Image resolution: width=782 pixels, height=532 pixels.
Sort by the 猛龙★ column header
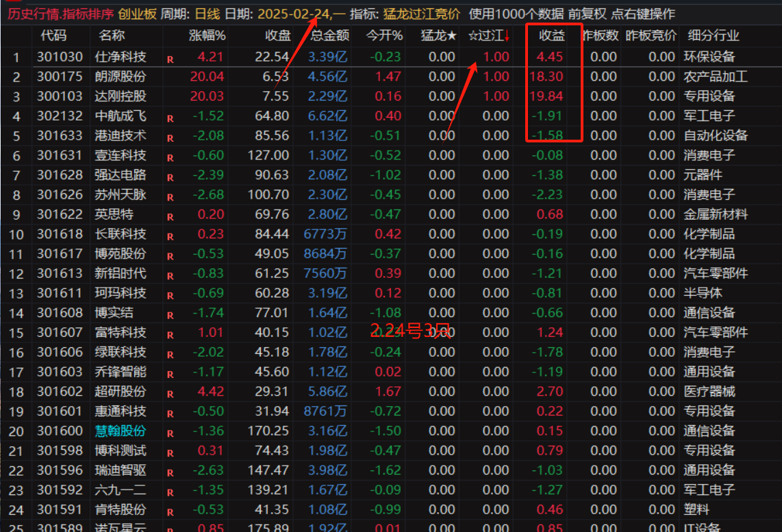pos(439,36)
